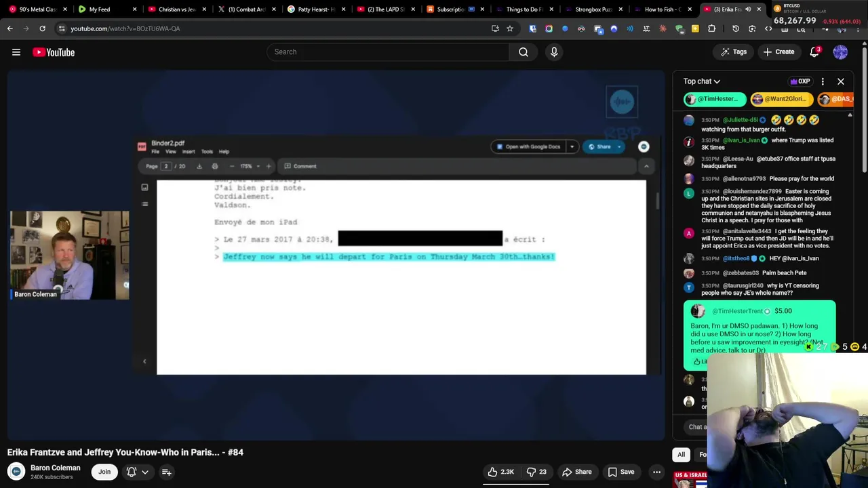Toggle the PDF thumbnail sidebar icon
This screenshot has width=868, height=488.
144,188
